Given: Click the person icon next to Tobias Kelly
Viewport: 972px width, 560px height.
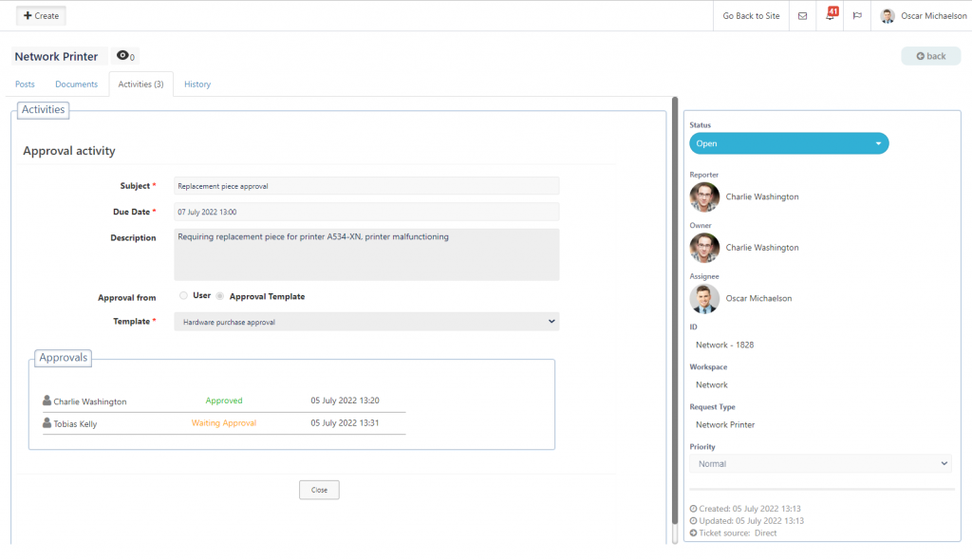Looking at the screenshot, I should coord(47,423).
